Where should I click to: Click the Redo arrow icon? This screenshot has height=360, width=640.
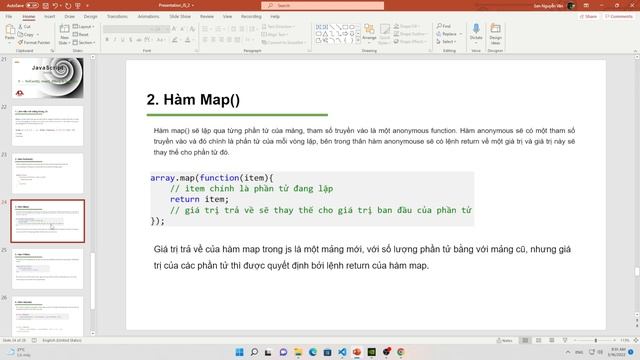68,6
